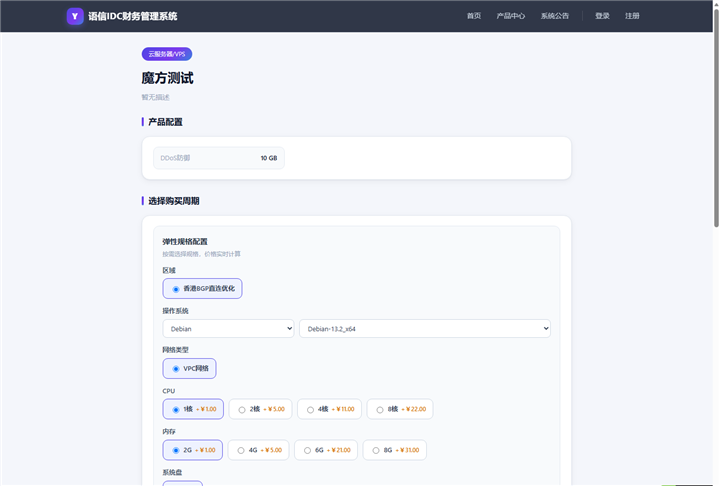
Task: Open the Debian operating system dropdown
Action: pos(228,328)
